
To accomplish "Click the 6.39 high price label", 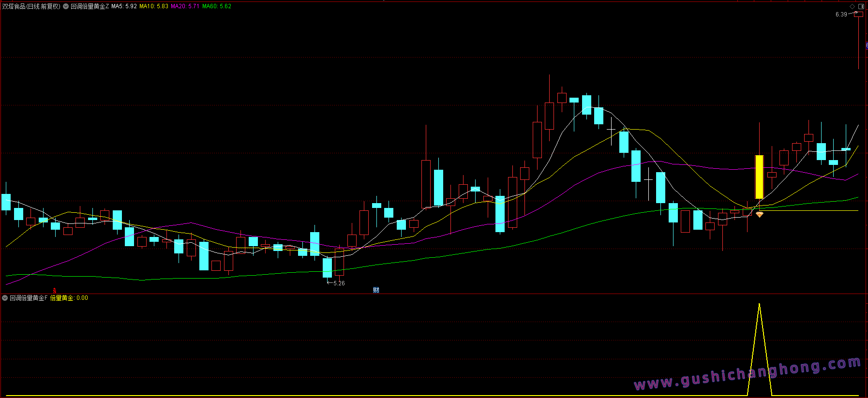I will click(841, 15).
